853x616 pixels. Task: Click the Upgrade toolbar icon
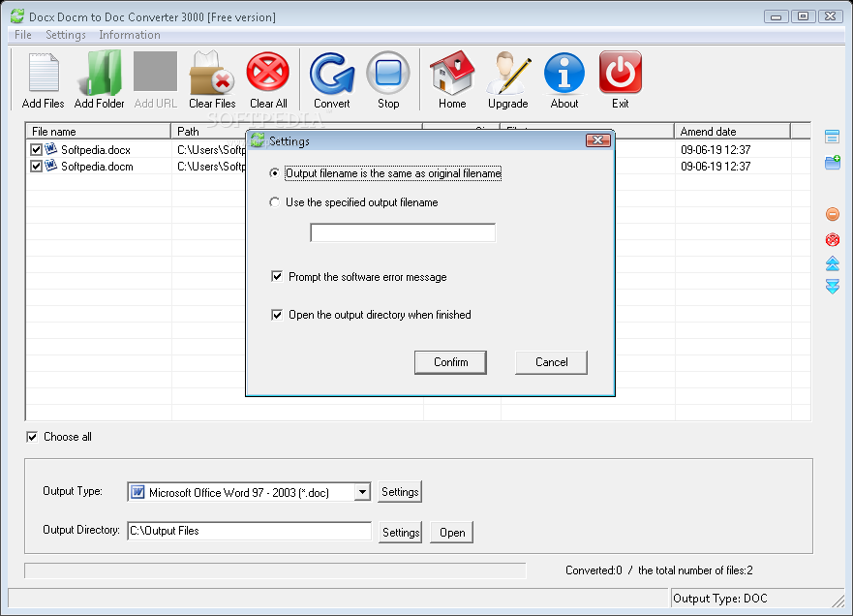tap(508, 73)
